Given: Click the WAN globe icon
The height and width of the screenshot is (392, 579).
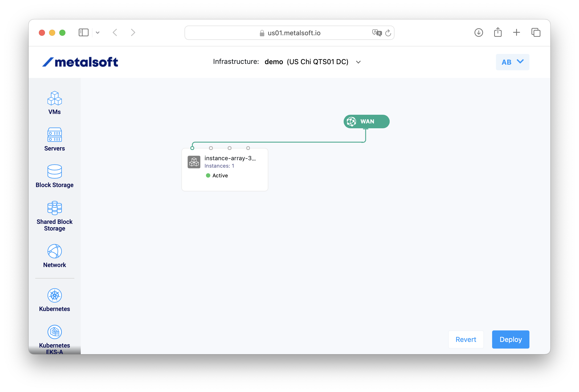Looking at the screenshot, I should [x=351, y=121].
